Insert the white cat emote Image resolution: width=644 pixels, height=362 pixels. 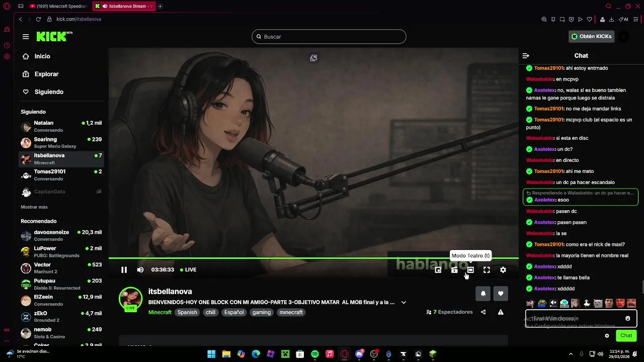[598, 303]
